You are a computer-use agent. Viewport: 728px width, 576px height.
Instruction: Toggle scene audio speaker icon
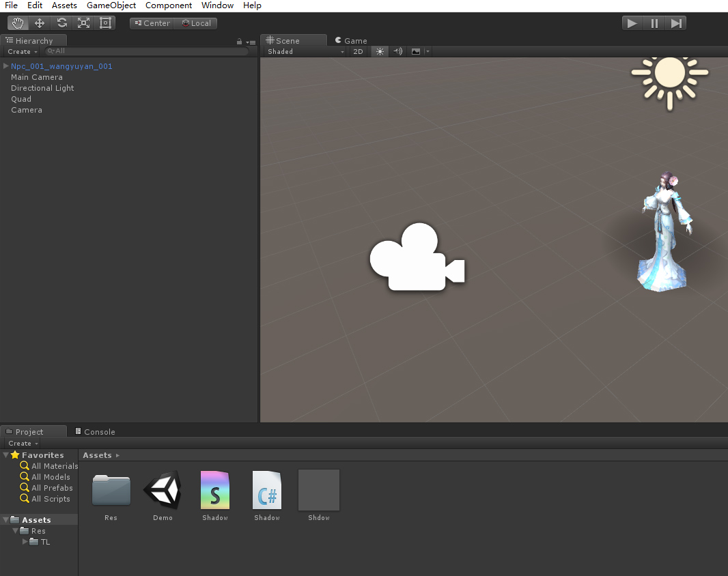click(398, 51)
